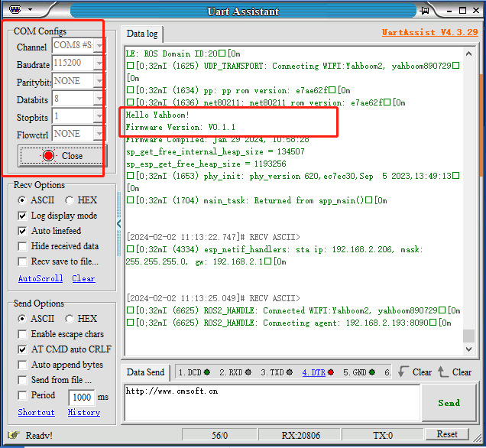Open the Databits dropdown
Image resolution: width=486 pixels, height=448 pixels.
point(99,99)
